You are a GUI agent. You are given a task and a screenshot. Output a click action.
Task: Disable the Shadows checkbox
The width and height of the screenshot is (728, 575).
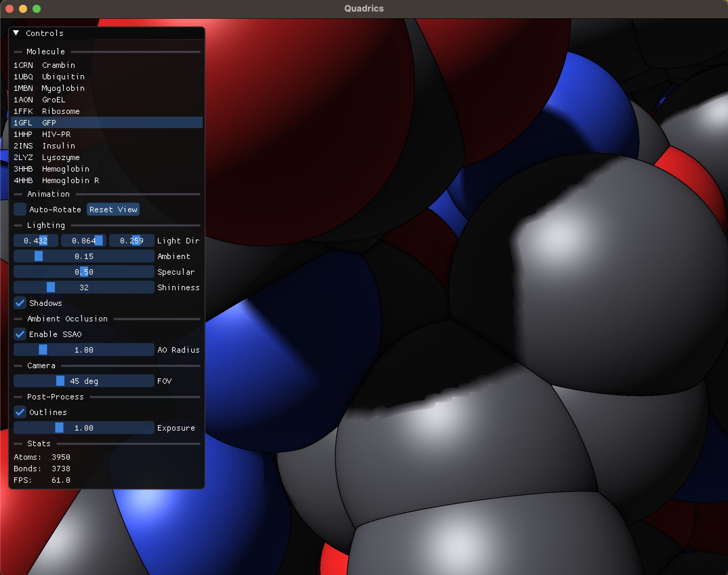click(x=20, y=303)
